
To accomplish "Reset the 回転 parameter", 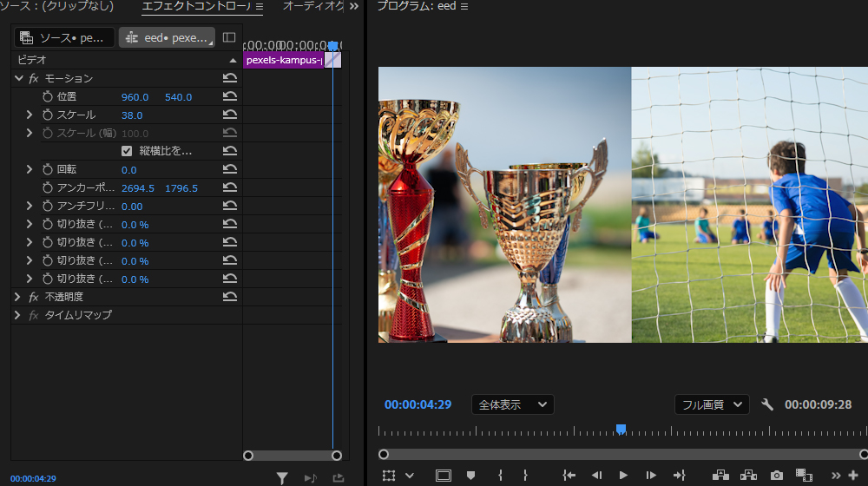I will 230,169.
